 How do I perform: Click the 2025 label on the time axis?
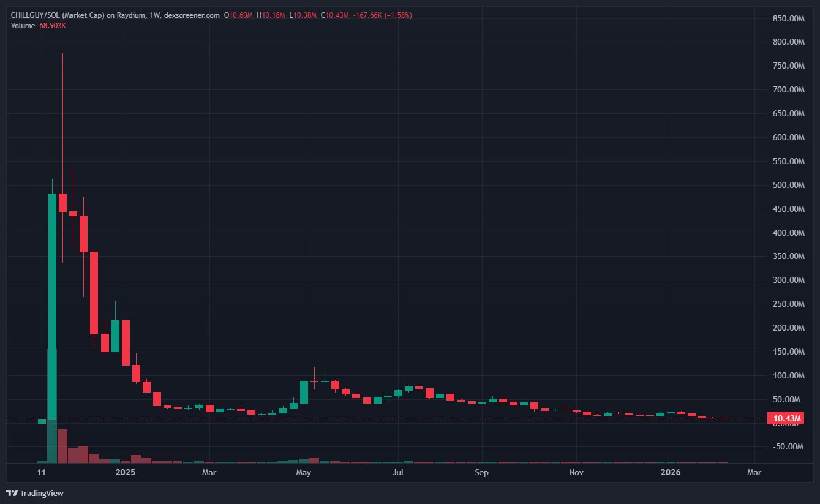(126, 473)
